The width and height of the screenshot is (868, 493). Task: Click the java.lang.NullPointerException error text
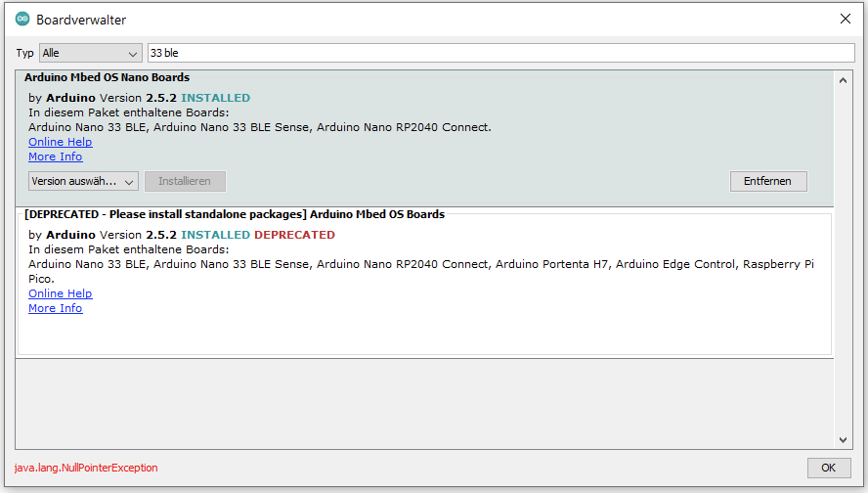pos(86,469)
